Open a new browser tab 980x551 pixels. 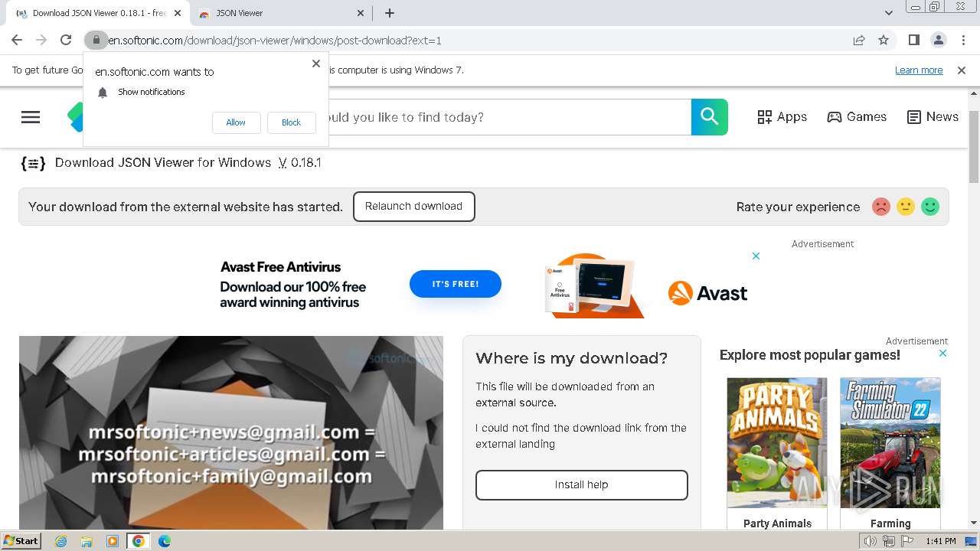click(x=390, y=13)
